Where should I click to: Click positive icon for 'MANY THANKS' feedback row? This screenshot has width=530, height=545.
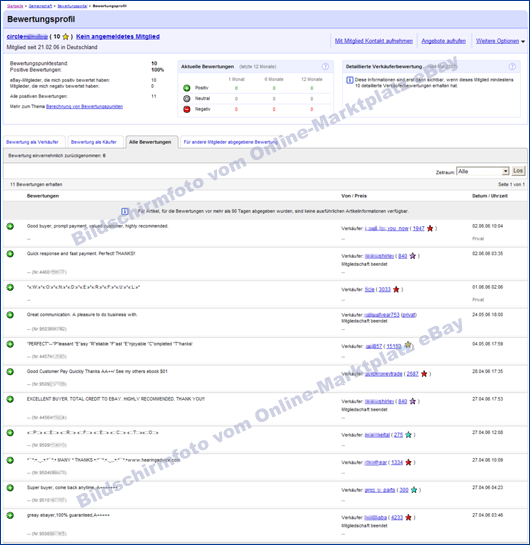point(10,460)
